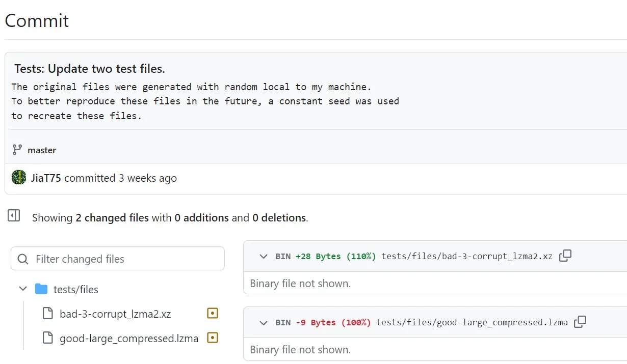Copy the bad-3-corrupt_lzma2.xz file path
The height and width of the screenshot is (364, 627).
[x=565, y=256]
